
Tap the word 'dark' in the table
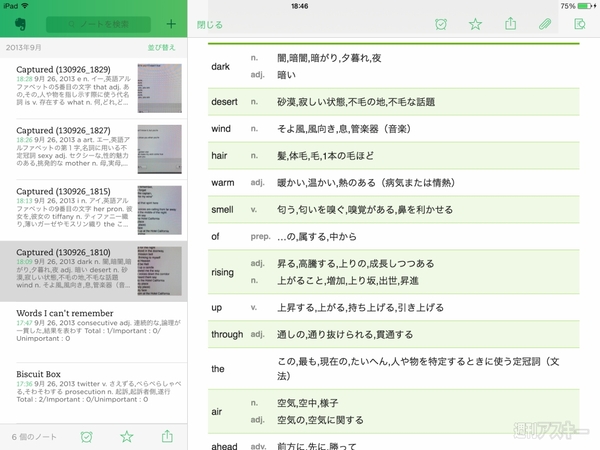(220, 67)
